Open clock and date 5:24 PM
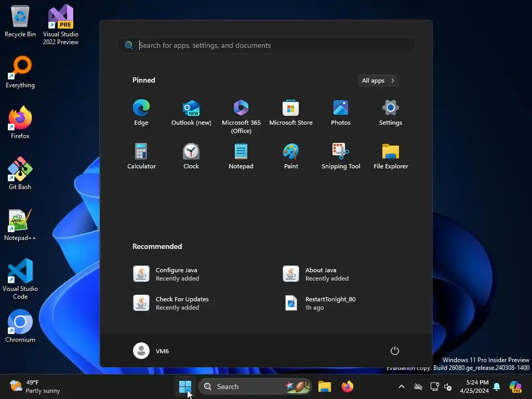Screen dimensions: 532x399 474,387
